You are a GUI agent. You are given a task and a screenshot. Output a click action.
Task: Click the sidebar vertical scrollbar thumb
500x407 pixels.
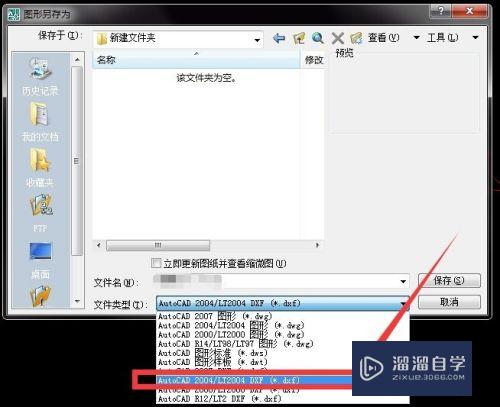click(x=77, y=161)
